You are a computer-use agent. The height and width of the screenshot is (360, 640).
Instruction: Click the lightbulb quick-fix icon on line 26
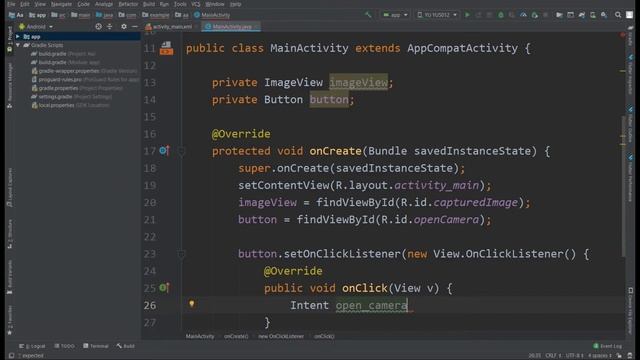[x=191, y=304]
